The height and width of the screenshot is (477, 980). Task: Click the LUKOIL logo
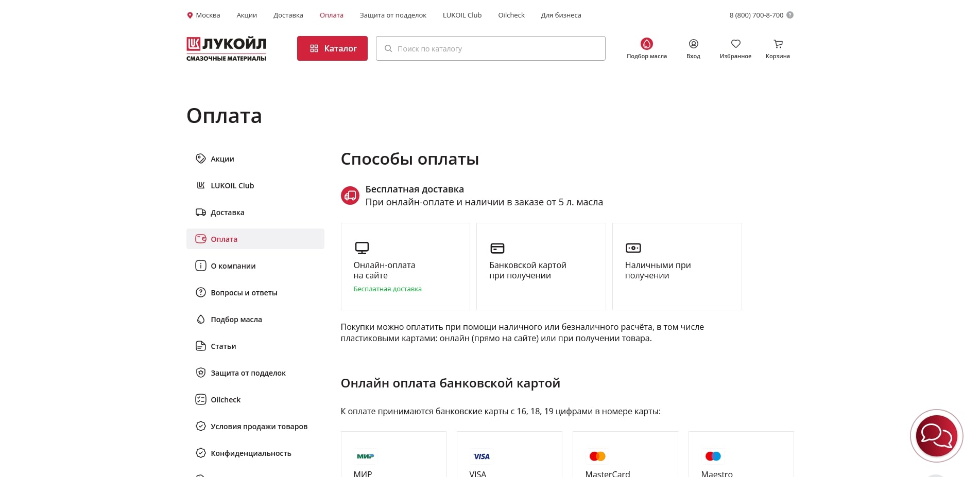(x=226, y=48)
